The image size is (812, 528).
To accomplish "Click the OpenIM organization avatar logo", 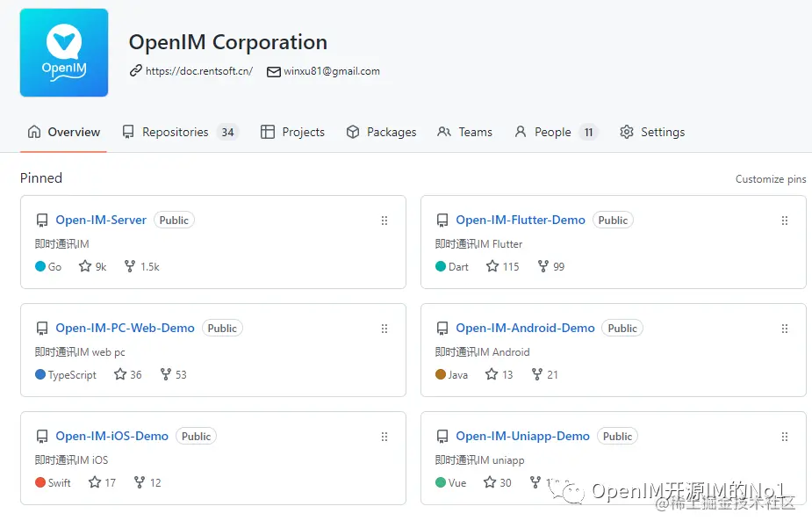I will pos(64,53).
